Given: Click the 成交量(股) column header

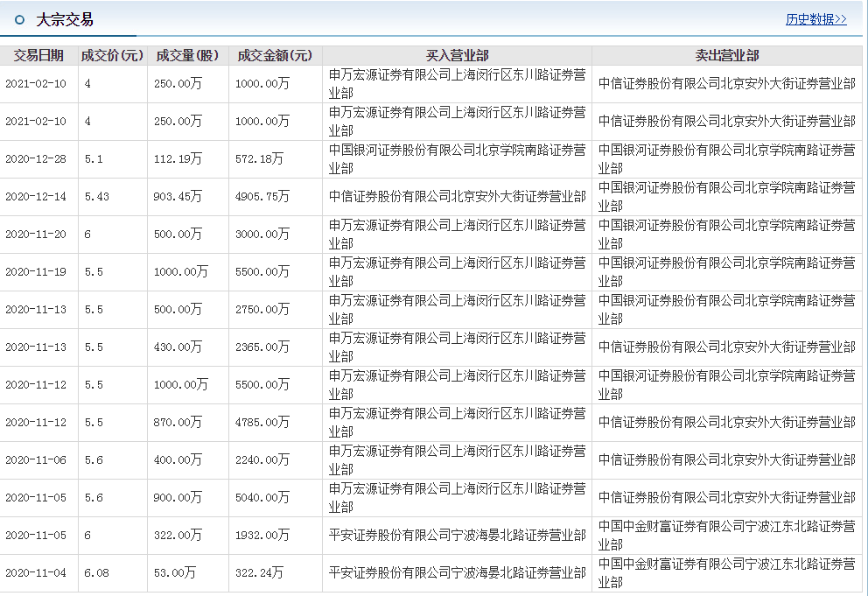Looking at the screenshot, I should point(187,55).
